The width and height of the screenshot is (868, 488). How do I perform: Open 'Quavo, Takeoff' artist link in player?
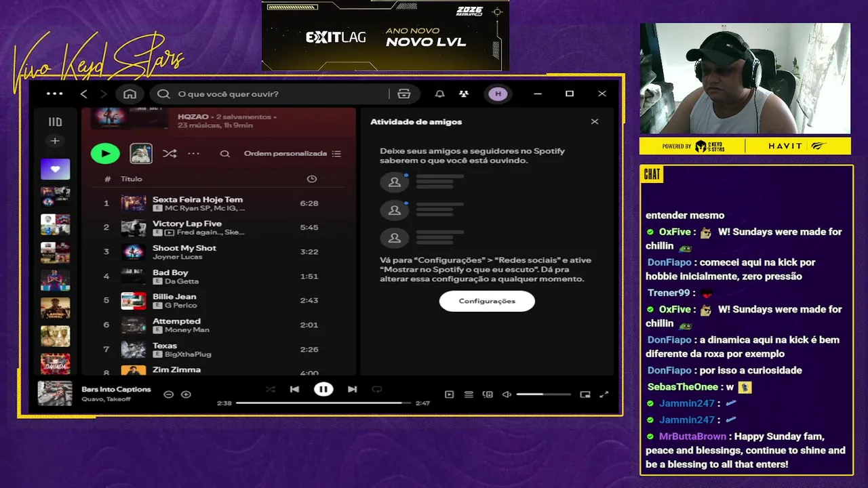click(106, 399)
